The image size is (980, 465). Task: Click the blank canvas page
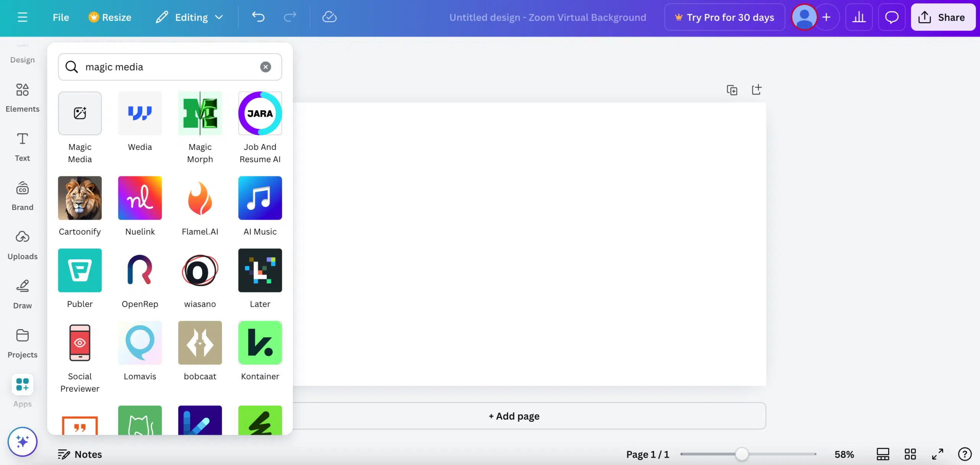coord(529,244)
